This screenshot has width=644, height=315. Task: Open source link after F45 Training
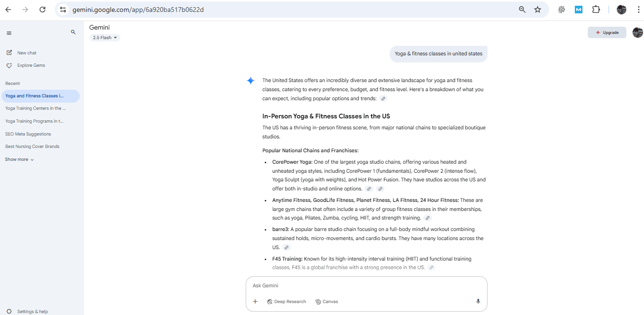tap(432, 268)
